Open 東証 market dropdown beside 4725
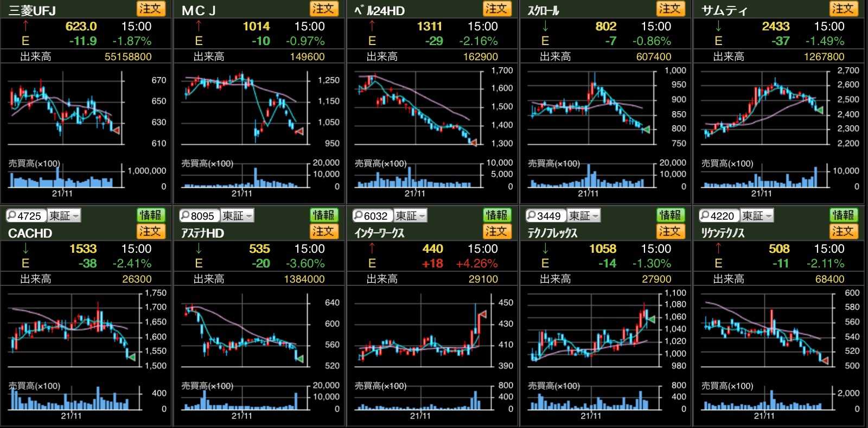Screen dimensions: 868x428 [x=64, y=216]
